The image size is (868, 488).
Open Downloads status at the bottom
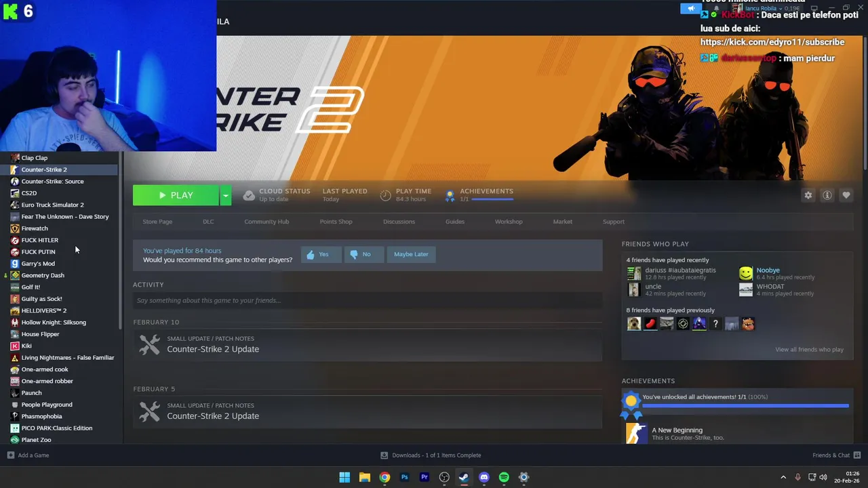click(x=431, y=455)
